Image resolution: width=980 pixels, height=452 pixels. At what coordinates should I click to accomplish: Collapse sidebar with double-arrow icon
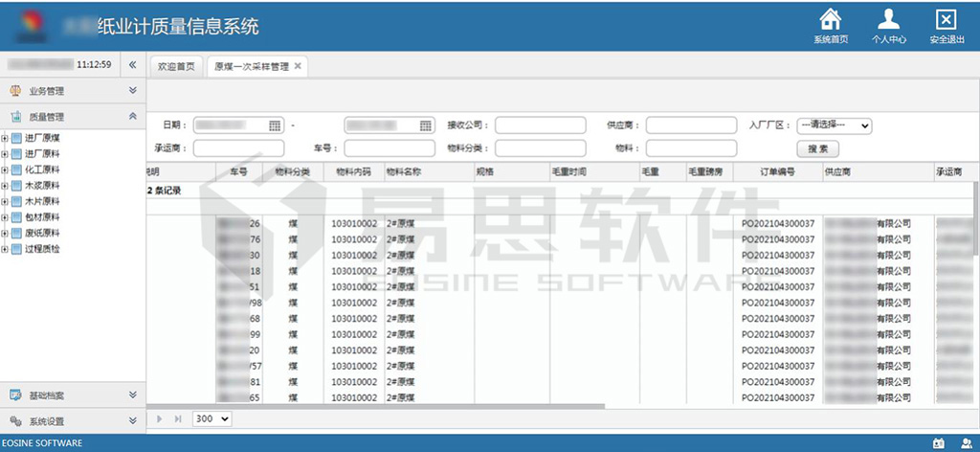[133, 65]
